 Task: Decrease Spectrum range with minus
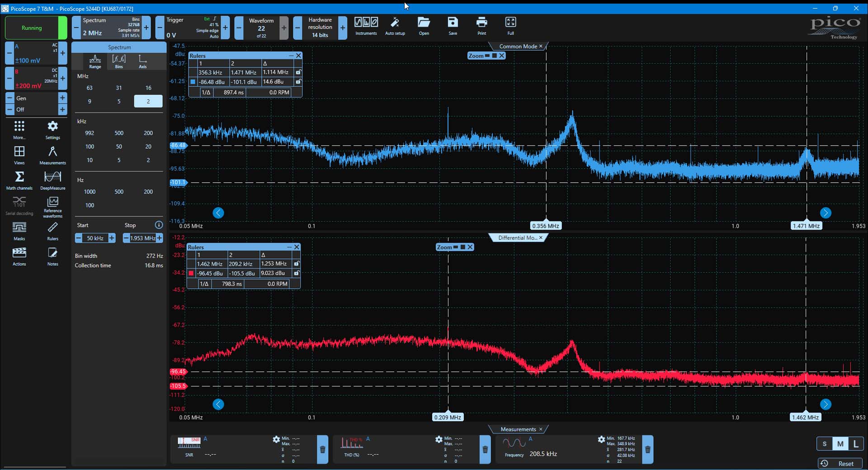coord(76,28)
